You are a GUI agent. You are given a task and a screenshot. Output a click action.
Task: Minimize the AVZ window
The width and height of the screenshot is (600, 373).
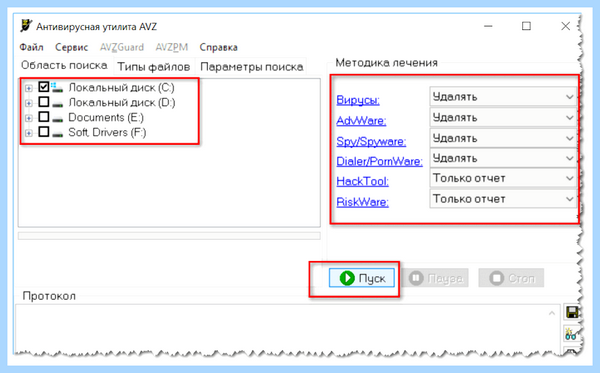[x=488, y=26]
